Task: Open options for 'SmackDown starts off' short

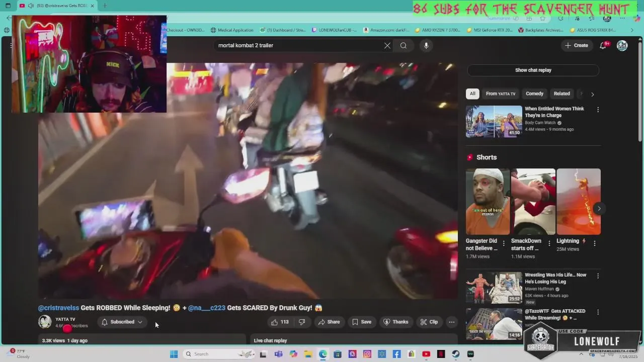Action: [549, 243]
